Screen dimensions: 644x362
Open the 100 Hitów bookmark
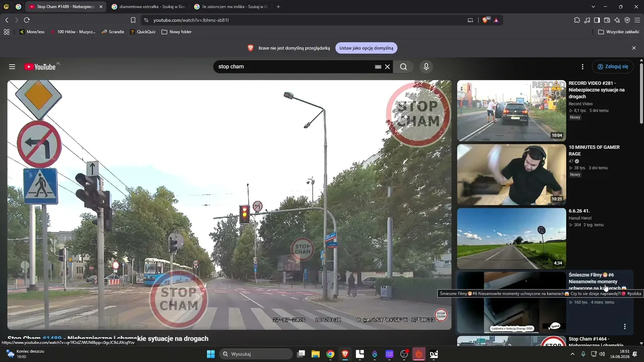[x=72, y=32]
